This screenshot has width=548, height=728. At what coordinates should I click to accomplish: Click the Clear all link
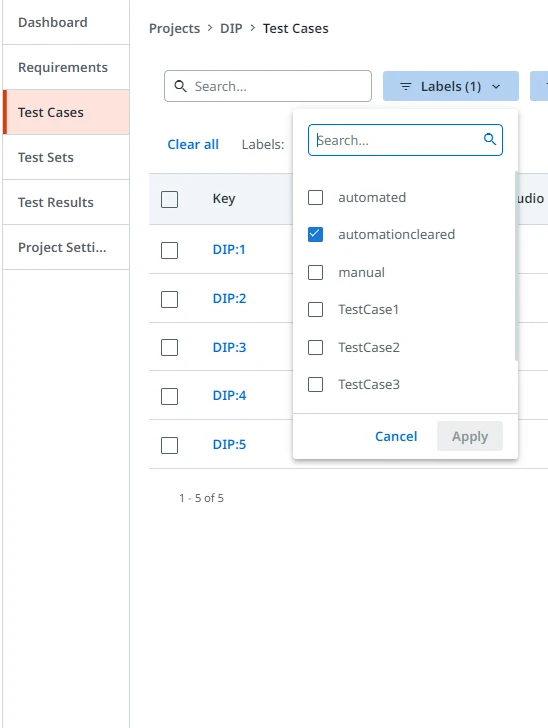point(193,144)
